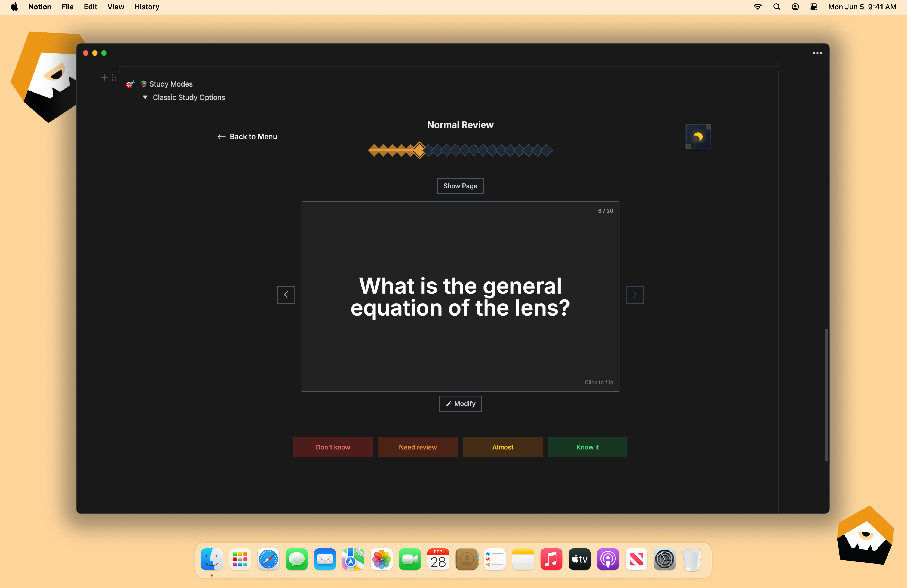Open Safari from the dock

pos(268,559)
